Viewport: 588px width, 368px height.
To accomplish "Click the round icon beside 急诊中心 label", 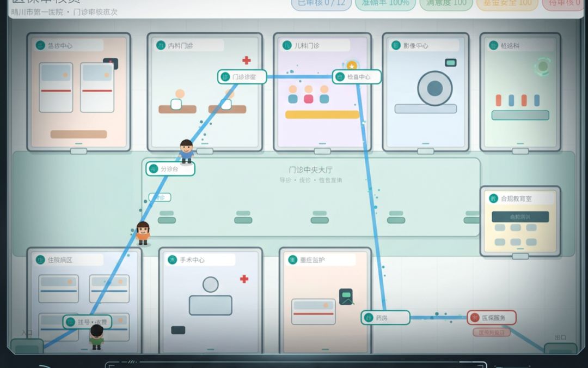I will point(40,45).
